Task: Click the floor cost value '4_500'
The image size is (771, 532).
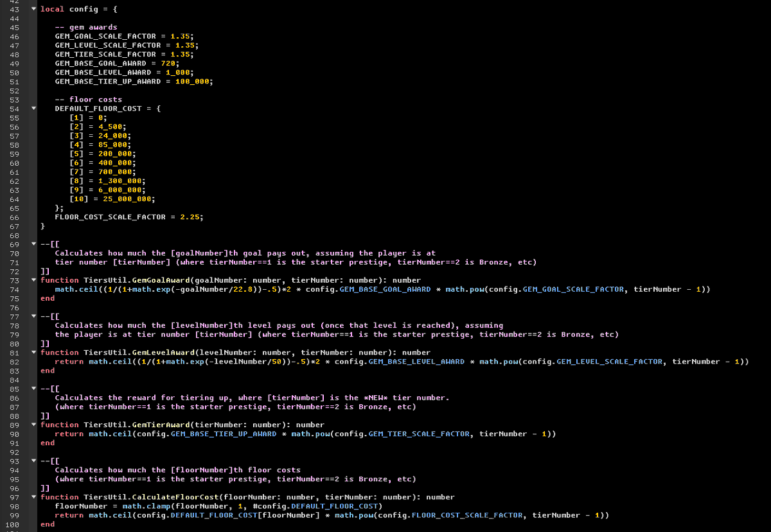Action: click(110, 127)
